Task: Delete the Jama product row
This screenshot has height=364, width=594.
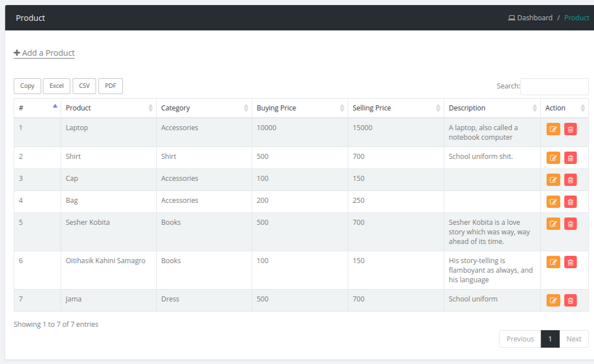Action: tap(570, 301)
